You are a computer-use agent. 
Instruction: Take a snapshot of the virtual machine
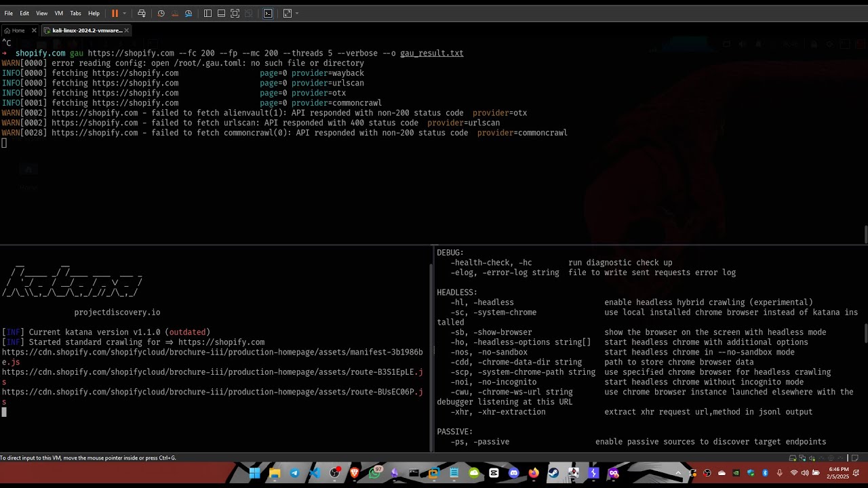161,13
